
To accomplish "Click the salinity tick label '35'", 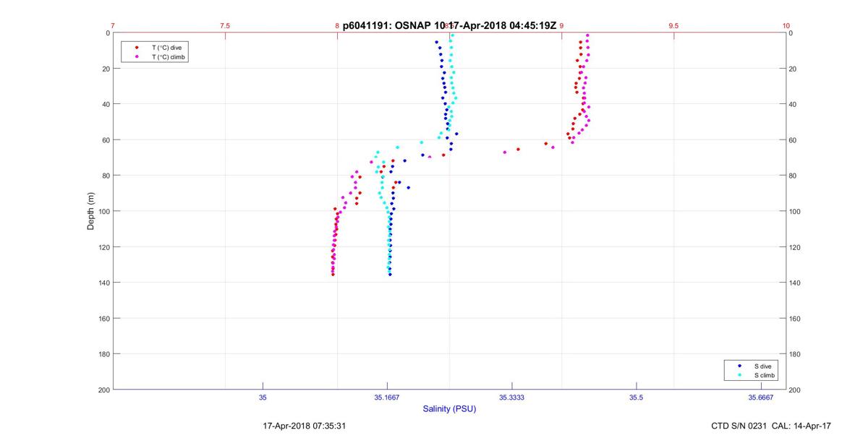I will coord(263,398).
